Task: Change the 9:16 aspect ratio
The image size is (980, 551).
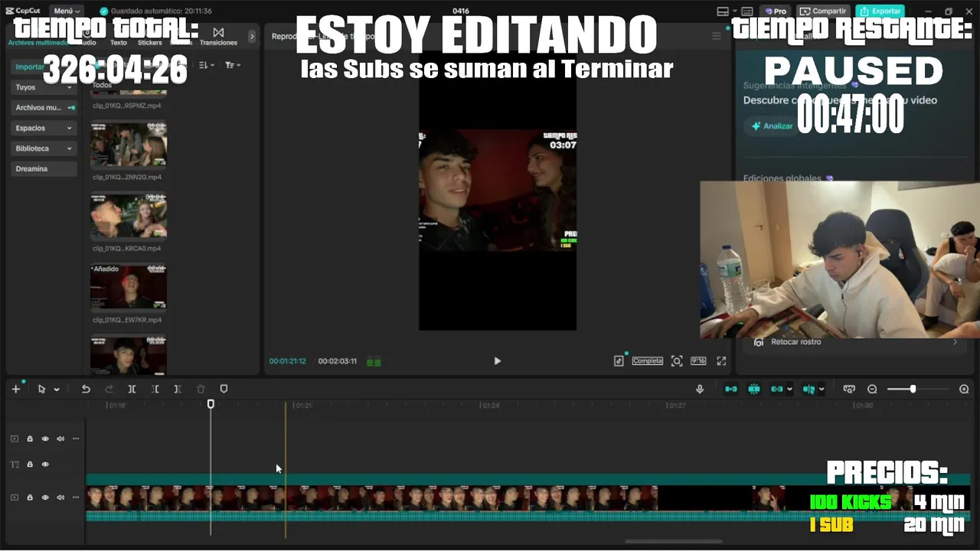Action: [698, 360]
